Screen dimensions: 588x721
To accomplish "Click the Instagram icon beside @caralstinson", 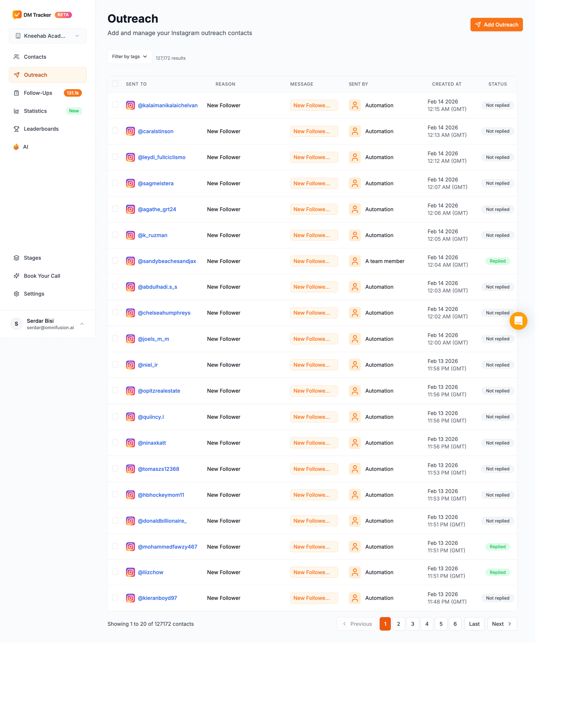I will coord(130,131).
